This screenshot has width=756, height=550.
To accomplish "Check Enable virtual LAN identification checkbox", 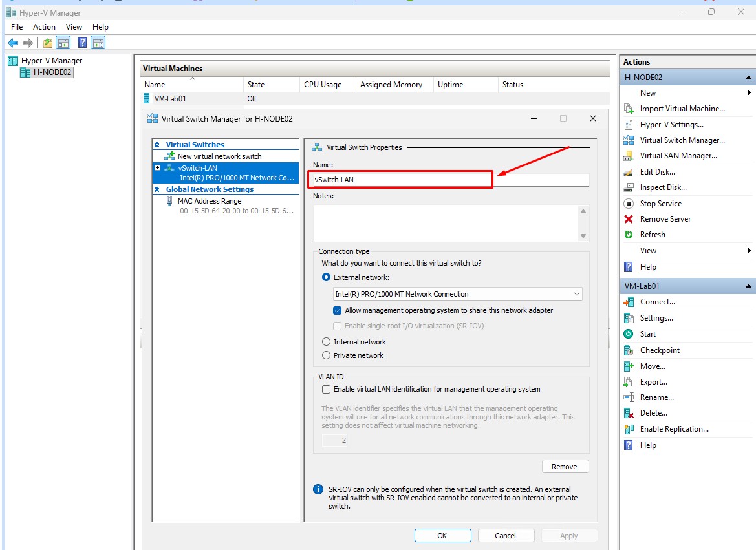I will coord(326,389).
